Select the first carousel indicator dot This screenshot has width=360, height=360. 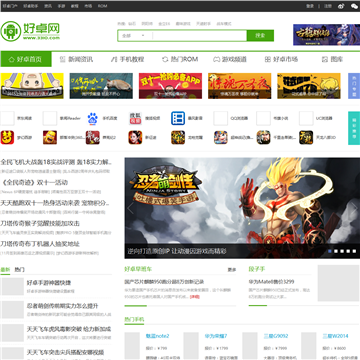[330, 251]
